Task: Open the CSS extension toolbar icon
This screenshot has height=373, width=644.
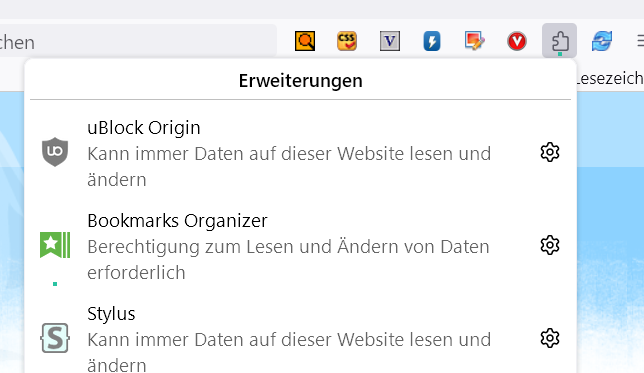Action: coord(347,41)
